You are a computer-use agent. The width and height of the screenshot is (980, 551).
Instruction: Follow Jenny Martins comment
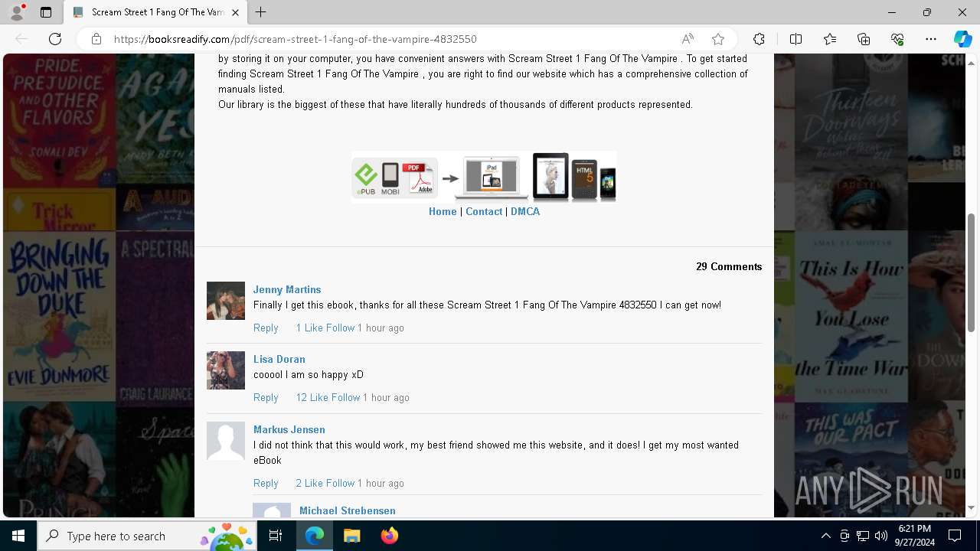(x=340, y=328)
